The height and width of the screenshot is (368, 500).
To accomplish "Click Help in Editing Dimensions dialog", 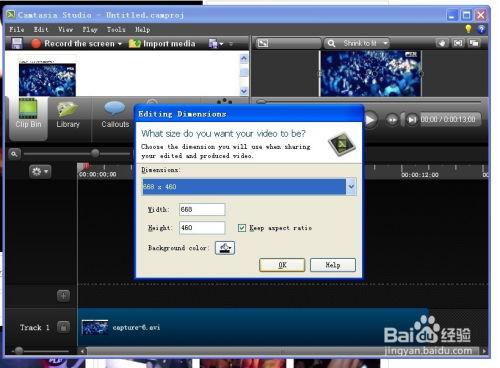I will tap(333, 265).
